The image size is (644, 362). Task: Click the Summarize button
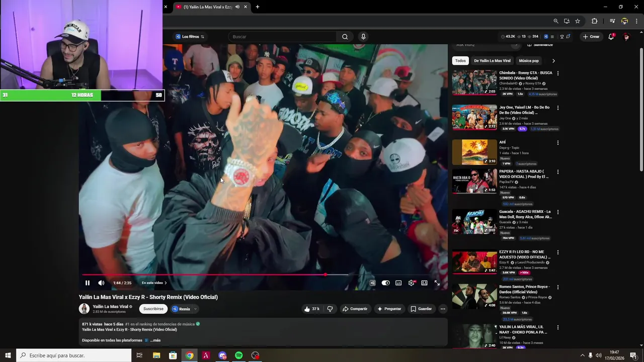pyautogui.click(x=540, y=45)
